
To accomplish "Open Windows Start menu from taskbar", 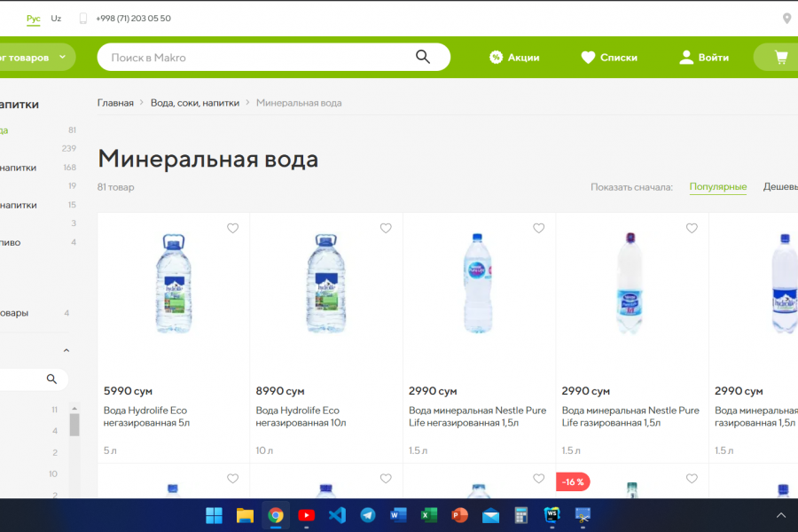I will tap(214, 515).
